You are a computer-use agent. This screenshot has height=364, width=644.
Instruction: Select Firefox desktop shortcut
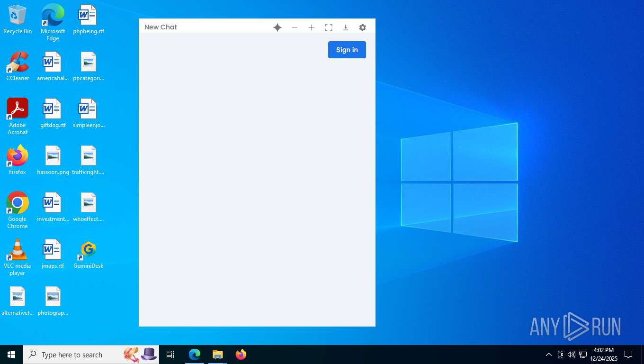click(x=18, y=160)
